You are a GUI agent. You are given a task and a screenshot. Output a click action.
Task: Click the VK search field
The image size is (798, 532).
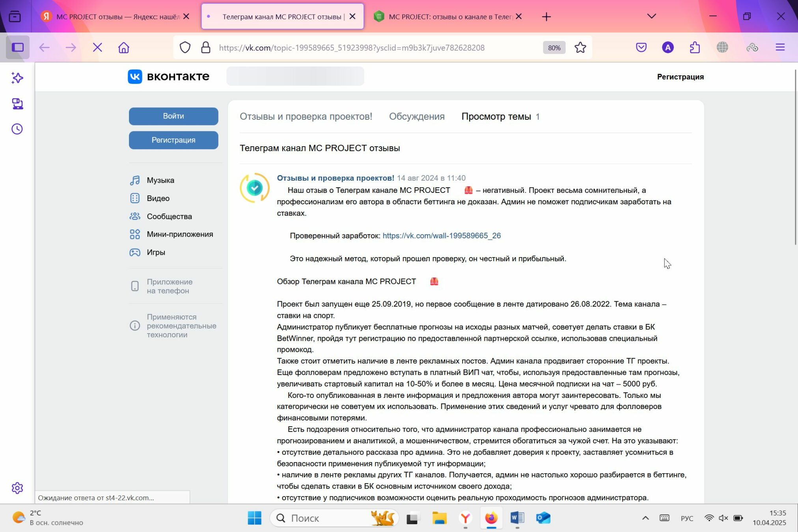[x=295, y=76]
